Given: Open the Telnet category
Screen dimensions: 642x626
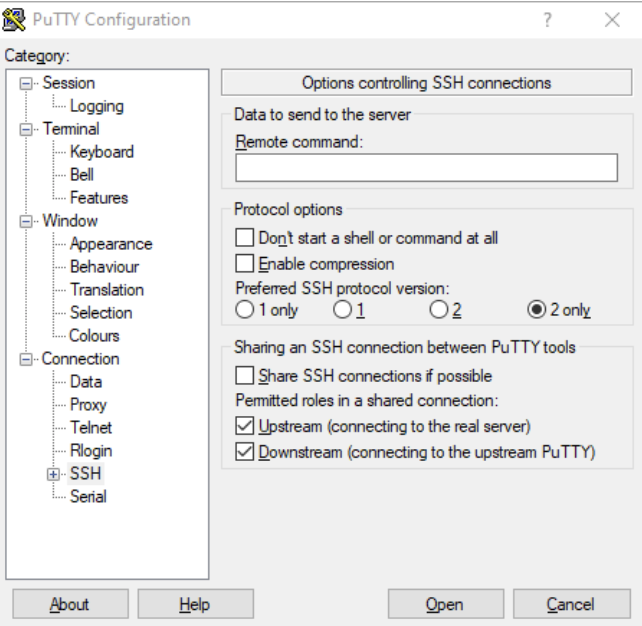Looking at the screenshot, I should pyautogui.click(x=91, y=428).
